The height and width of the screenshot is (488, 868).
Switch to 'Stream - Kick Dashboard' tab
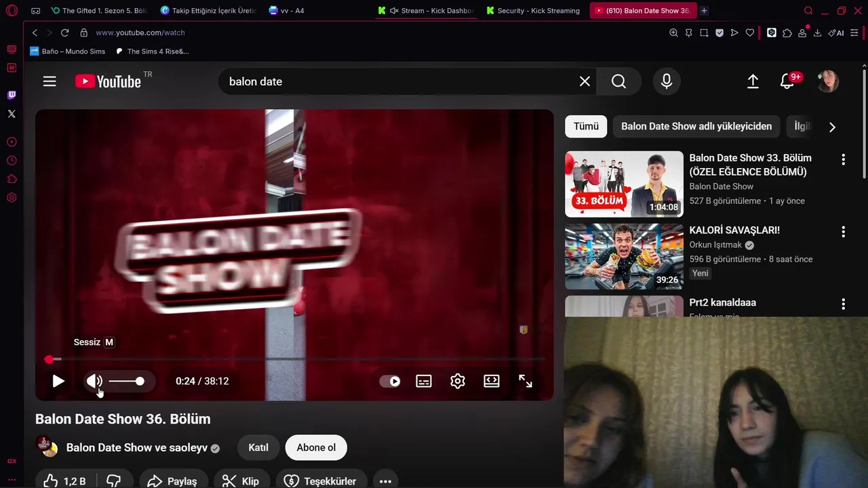pos(427,11)
